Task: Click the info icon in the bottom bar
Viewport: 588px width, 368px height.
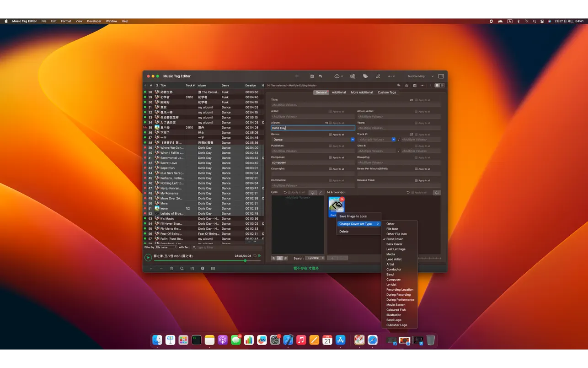Action: [203, 268]
